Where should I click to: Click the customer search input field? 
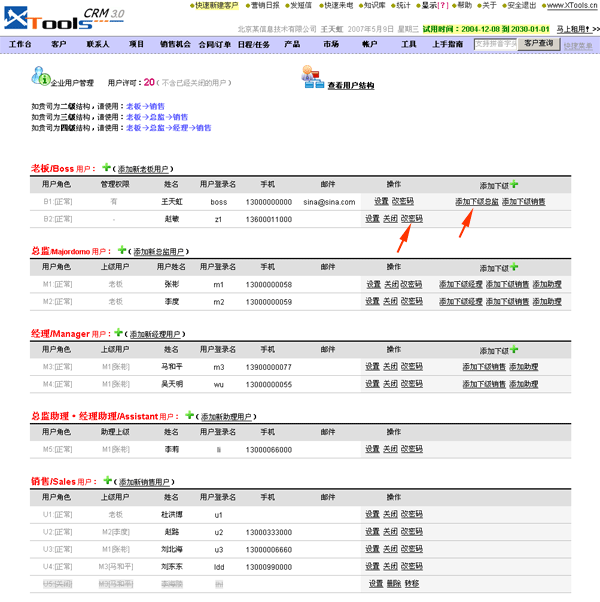[x=495, y=45]
